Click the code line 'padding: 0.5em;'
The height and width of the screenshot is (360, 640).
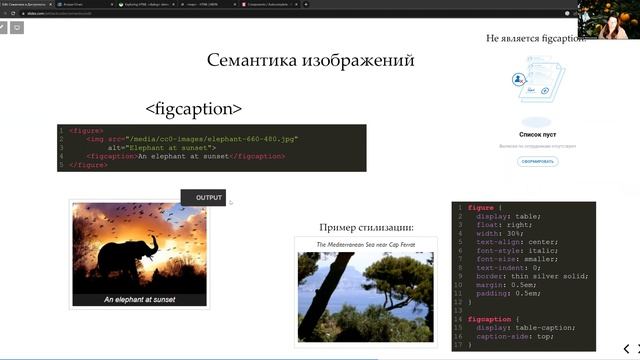click(508, 293)
